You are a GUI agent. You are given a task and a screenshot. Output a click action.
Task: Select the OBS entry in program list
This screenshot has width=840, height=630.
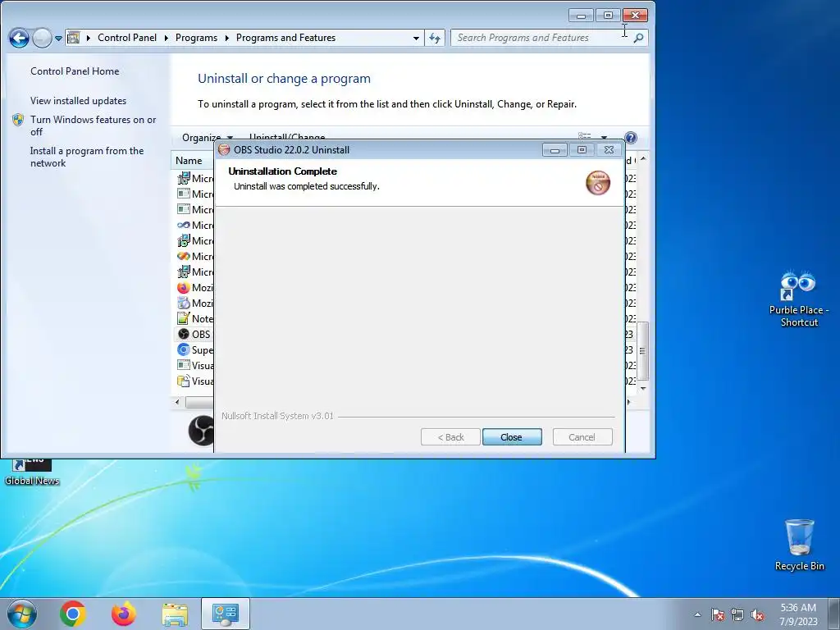pos(194,335)
